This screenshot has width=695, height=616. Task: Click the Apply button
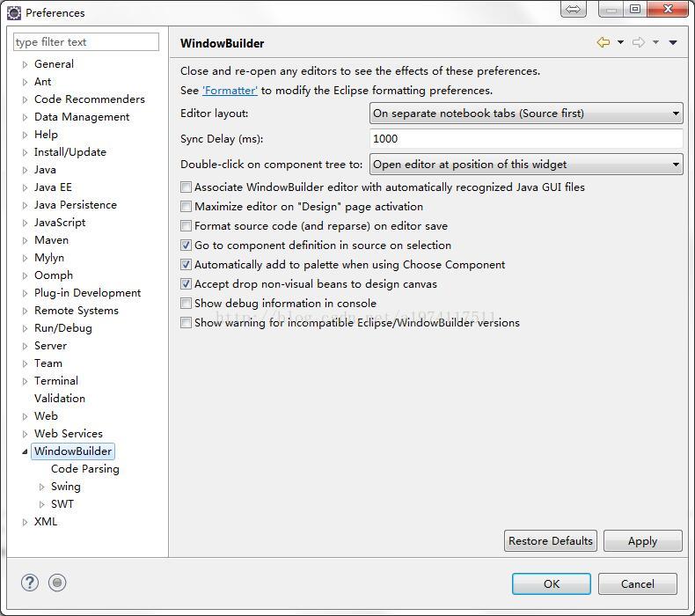point(643,540)
